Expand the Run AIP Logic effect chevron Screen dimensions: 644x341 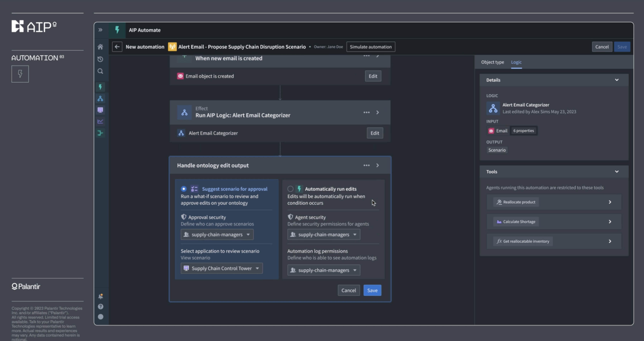tap(378, 112)
